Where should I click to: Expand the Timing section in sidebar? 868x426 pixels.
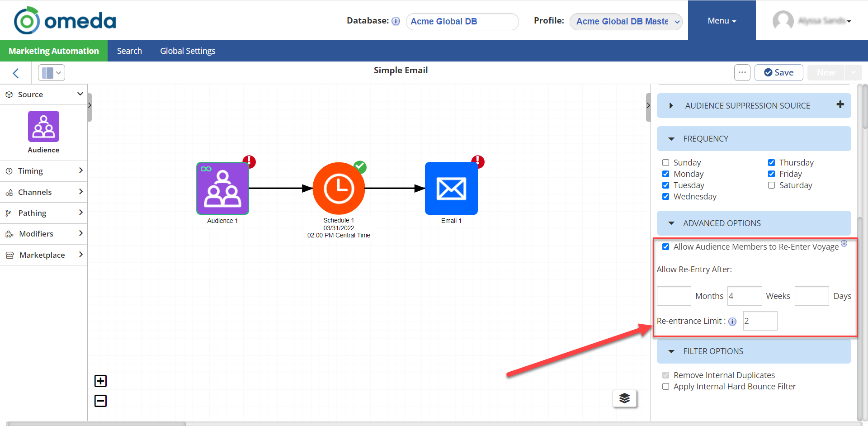43,171
